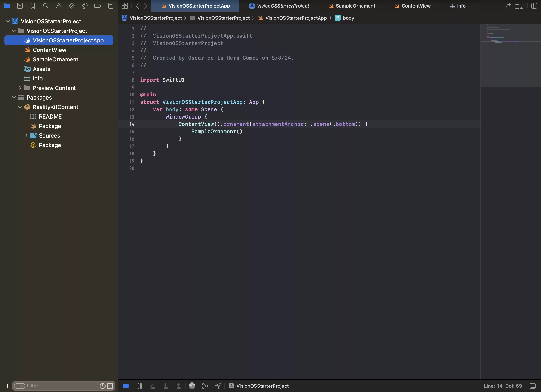The image size is (541, 392).
Task: Go forward in editor history
Action: pyautogui.click(x=146, y=6)
